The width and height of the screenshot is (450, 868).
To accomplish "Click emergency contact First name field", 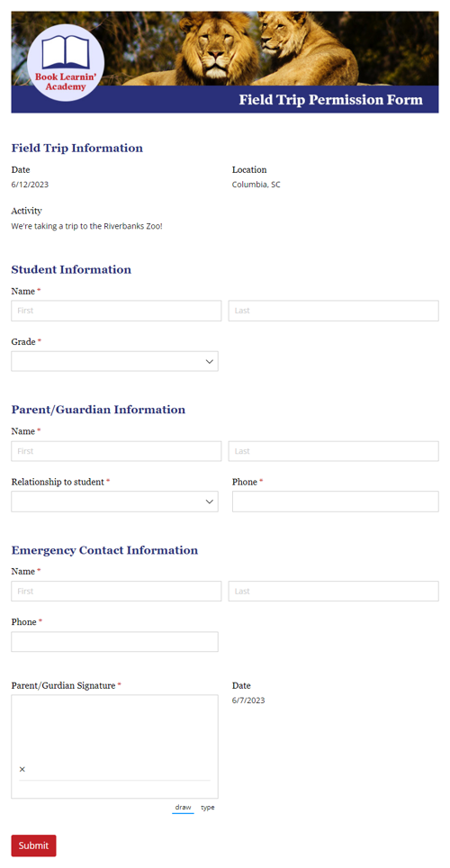I will (x=116, y=592).
